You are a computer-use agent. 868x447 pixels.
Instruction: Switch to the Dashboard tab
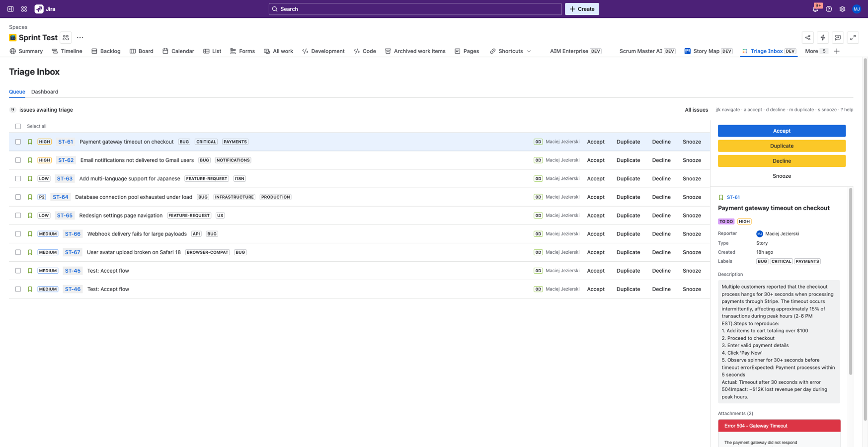(45, 92)
